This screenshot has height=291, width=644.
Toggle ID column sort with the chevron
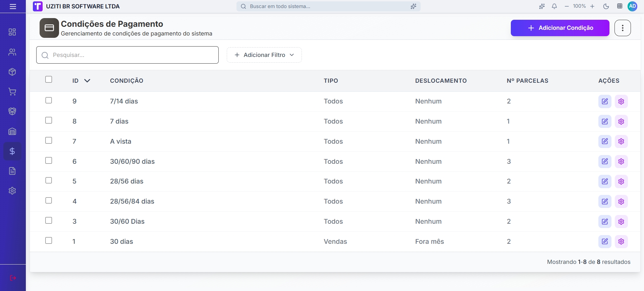point(87,81)
